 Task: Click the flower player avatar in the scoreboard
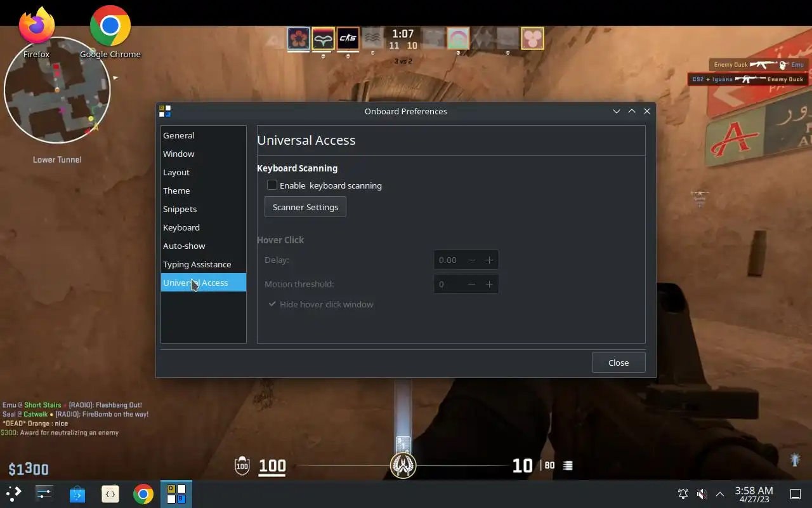[299, 39]
